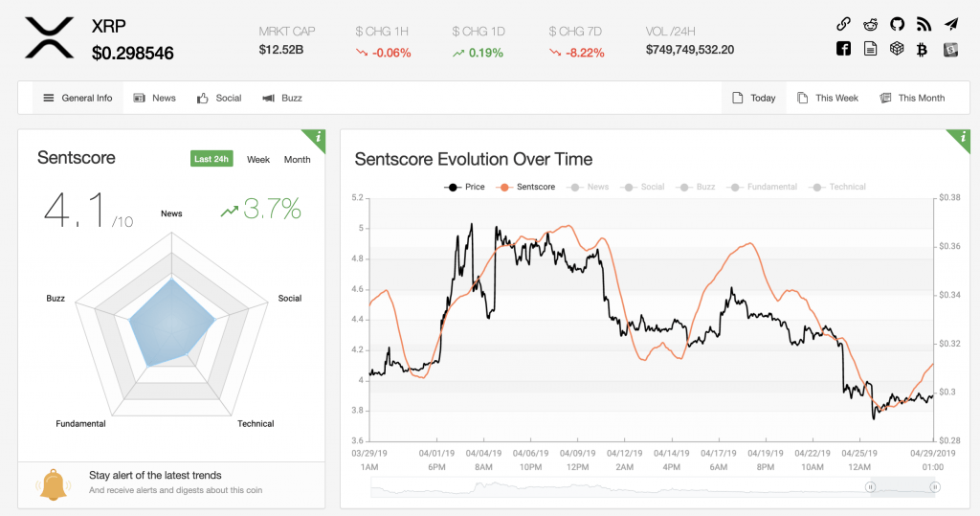This screenshot has height=516, width=980.
Task: Select the Month Sentscore period
Action: point(297,160)
